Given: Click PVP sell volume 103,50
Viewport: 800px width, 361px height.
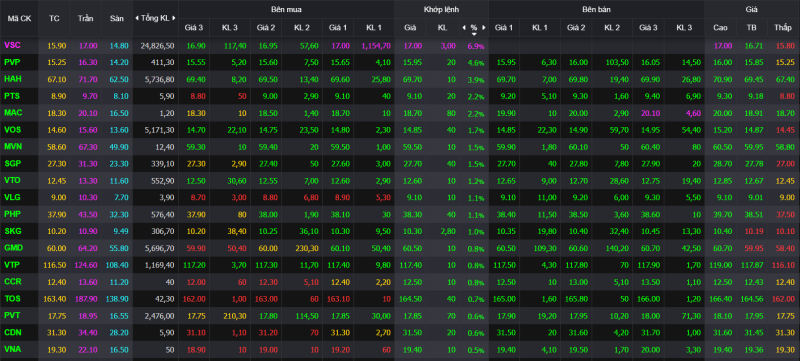Looking at the screenshot, I should click(x=617, y=63).
